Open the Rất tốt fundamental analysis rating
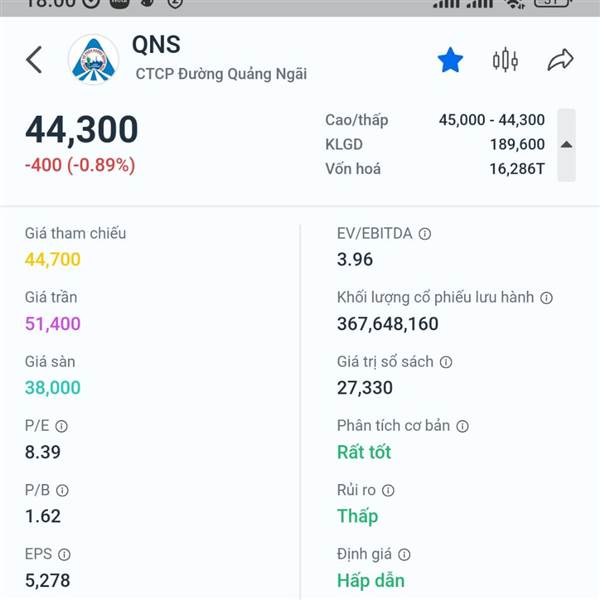Image resolution: width=600 pixels, height=600 pixels. click(364, 452)
